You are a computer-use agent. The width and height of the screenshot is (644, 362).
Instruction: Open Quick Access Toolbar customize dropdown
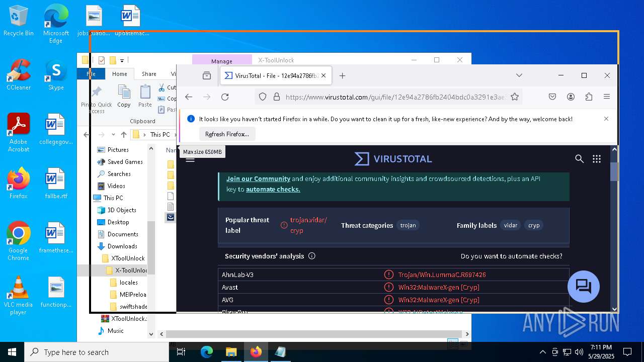coord(122,60)
